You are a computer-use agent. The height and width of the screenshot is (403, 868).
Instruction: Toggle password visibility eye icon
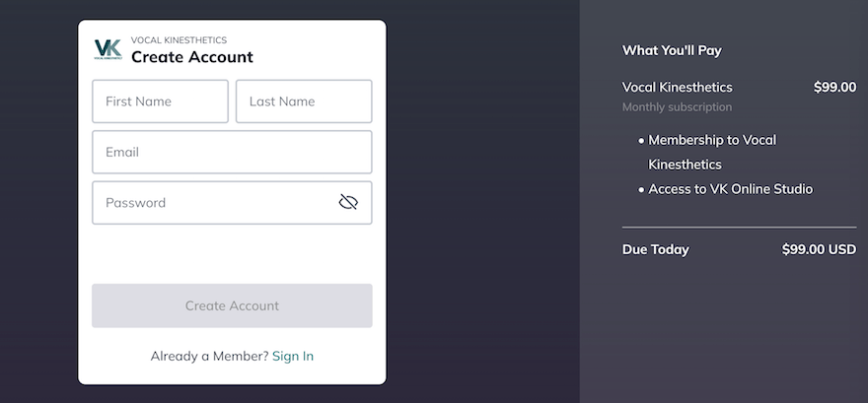pos(348,202)
